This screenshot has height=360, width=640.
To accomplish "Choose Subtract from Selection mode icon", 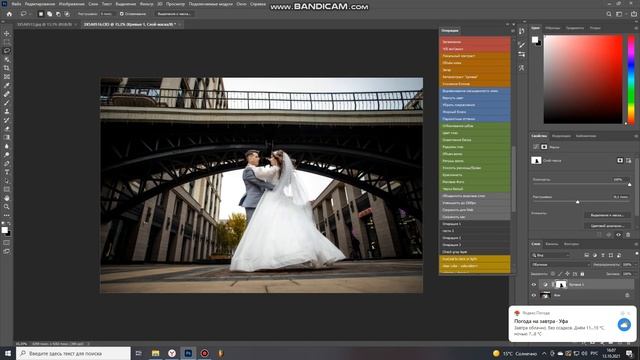I will [x=58, y=14].
